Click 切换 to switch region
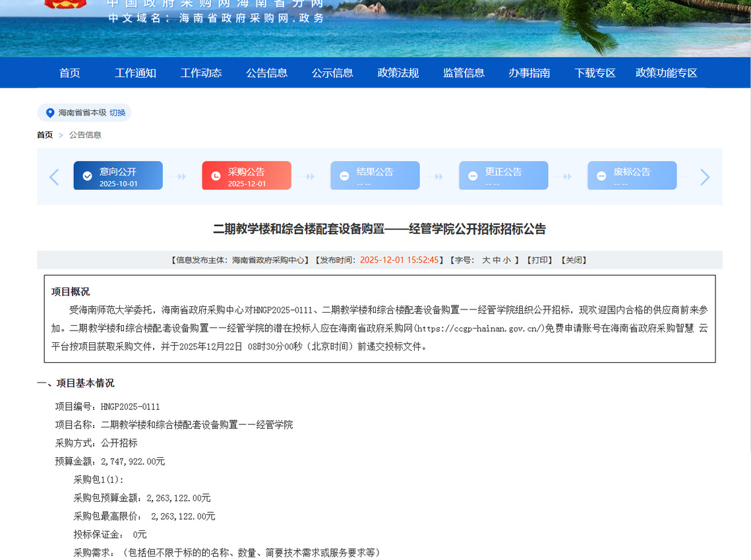Viewport: 751px width, 560px height. (x=117, y=113)
